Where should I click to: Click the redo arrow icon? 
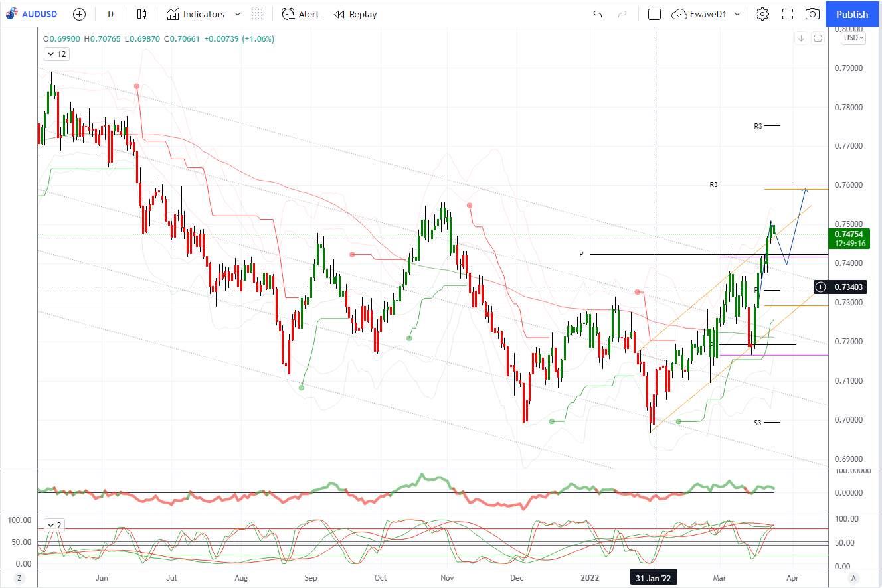(x=622, y=14)
